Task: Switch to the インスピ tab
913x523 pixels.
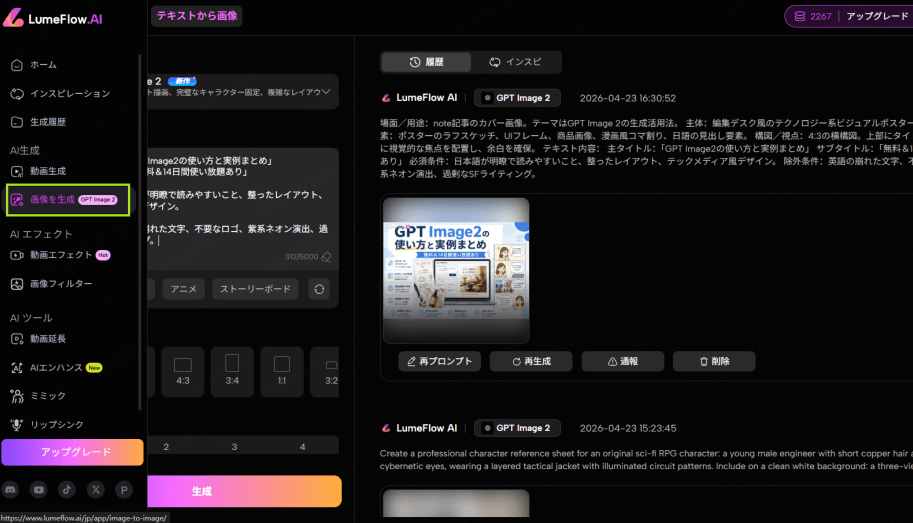Action: tap(515, 62)
